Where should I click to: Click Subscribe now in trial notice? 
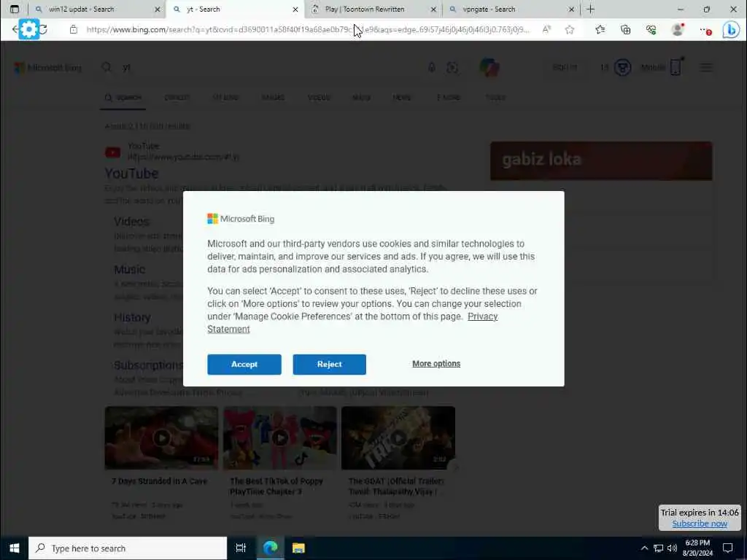[700, 524]
